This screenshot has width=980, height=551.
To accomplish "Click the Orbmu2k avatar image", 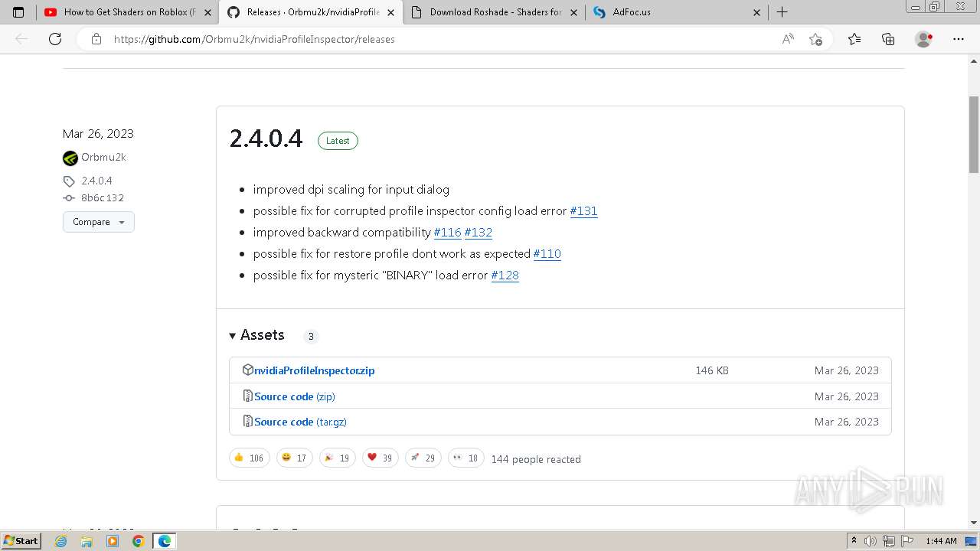I will 70,158.
